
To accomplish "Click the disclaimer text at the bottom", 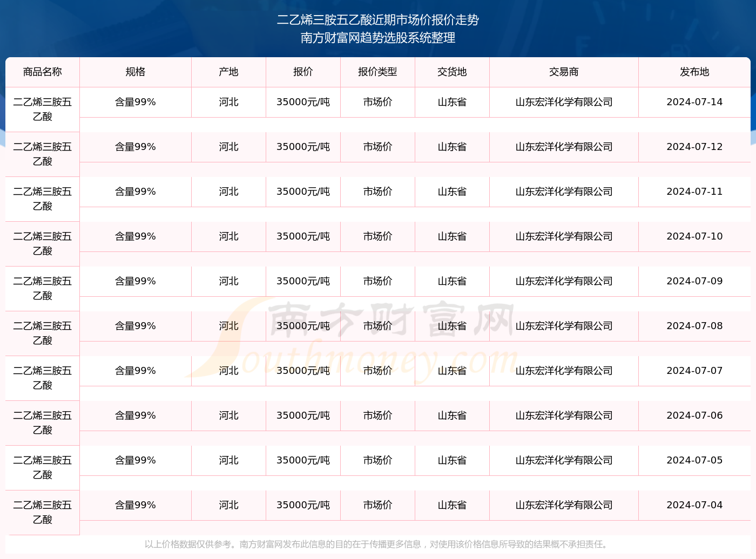I will (378, 544).
